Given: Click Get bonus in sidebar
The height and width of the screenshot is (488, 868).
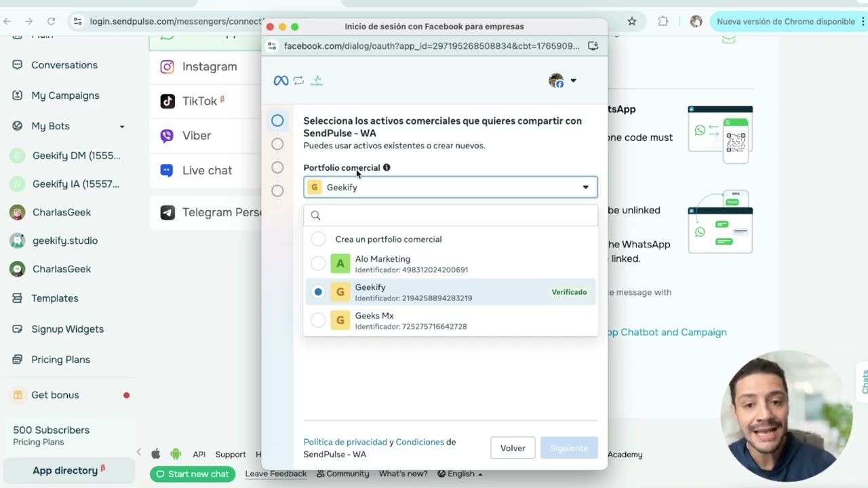Looking at the screenshot, I should point(55,395).
